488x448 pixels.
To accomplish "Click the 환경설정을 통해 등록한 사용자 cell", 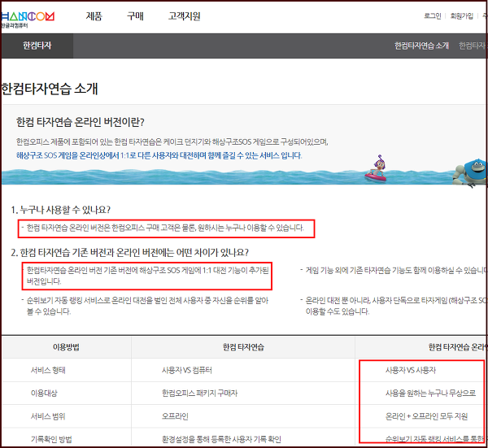I will (x=221, y=439).
